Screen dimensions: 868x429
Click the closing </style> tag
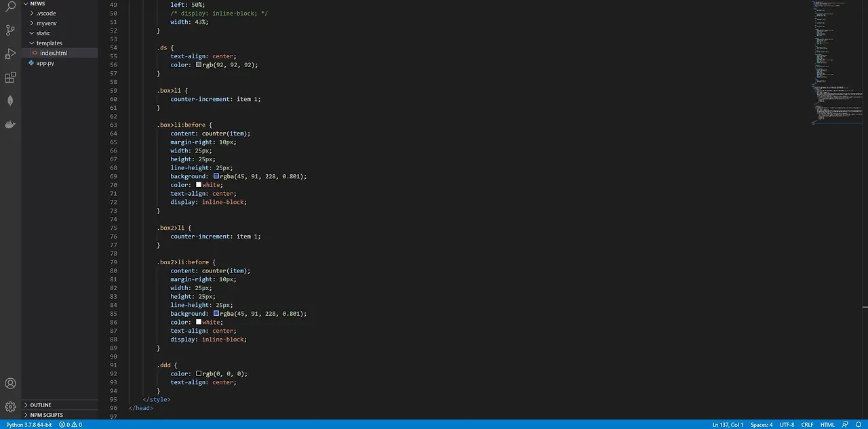[x=157, y=399]
